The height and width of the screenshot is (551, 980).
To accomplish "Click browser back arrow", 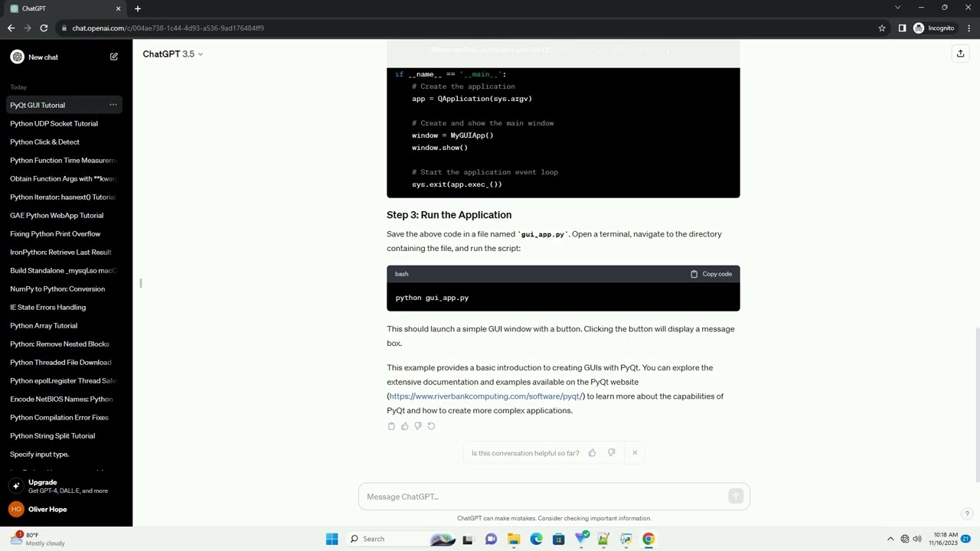I will click(11, 28).
